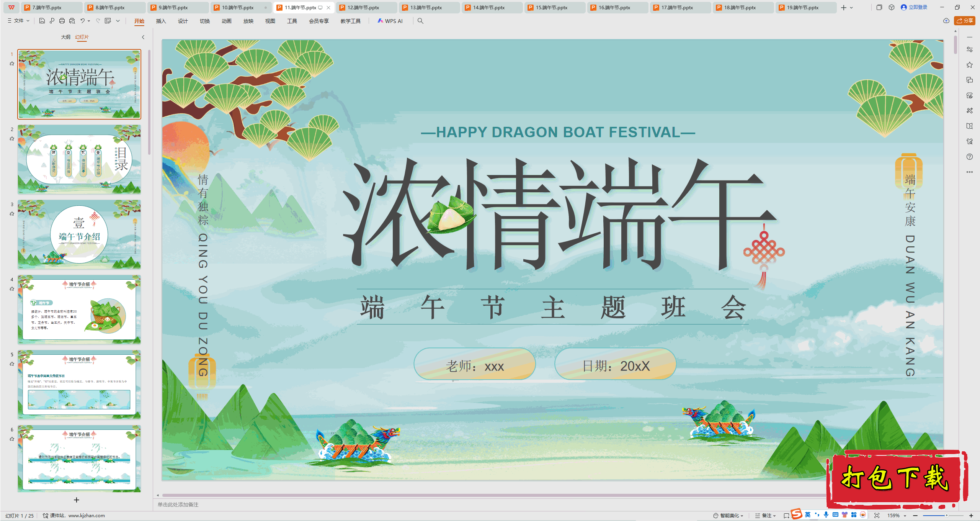The height and width of the screenshot is (521, 980).
Task: Click the 立即登录 login button
Action: coord(914,7)
